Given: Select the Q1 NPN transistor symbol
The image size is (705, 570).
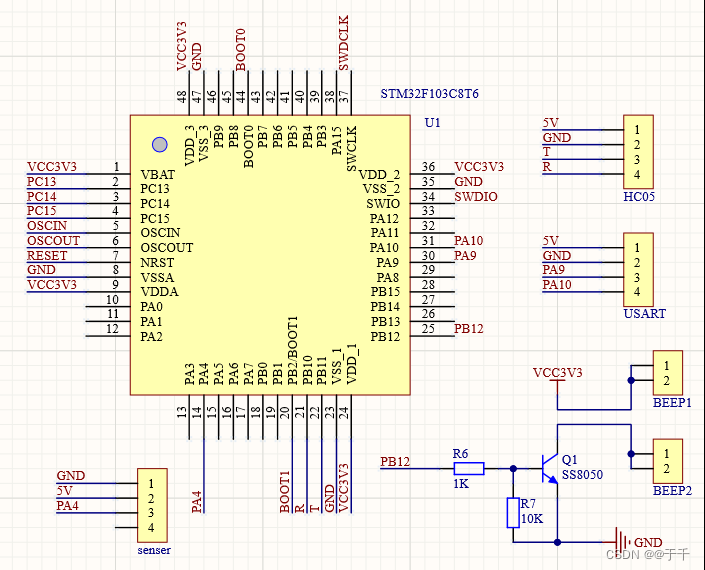Looking at the screenshot, I should 550,469.
